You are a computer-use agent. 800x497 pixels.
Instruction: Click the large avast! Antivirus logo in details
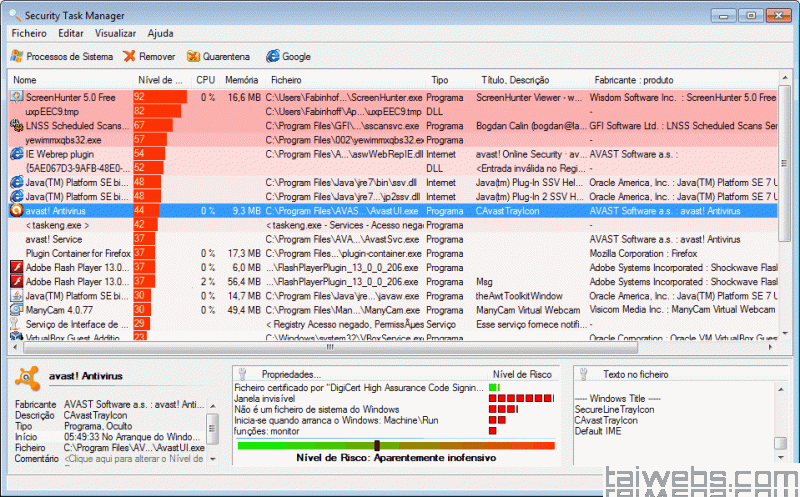[x=29, y=377]
